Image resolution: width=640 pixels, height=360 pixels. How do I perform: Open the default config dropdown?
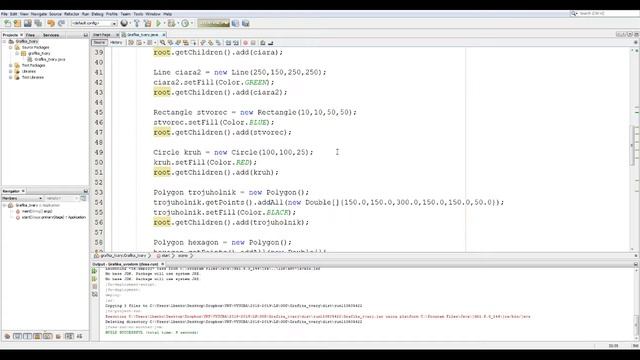94,23
